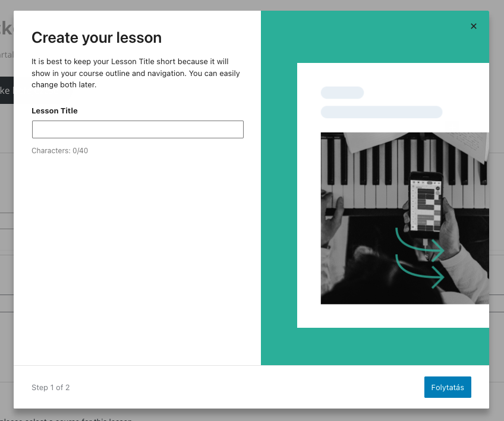Click inside the Lesson Title field

tap(137, 129)
